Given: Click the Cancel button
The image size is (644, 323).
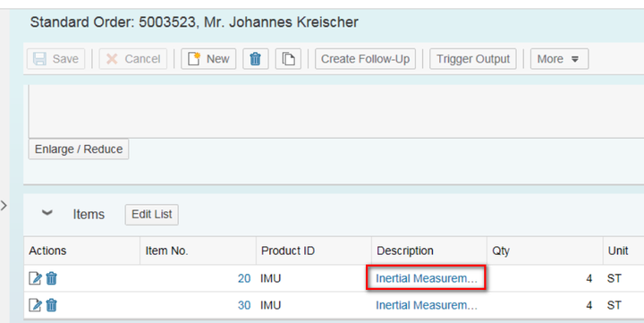Looking at the screenshot, I should pyautogui.click(x=133, y=59).
